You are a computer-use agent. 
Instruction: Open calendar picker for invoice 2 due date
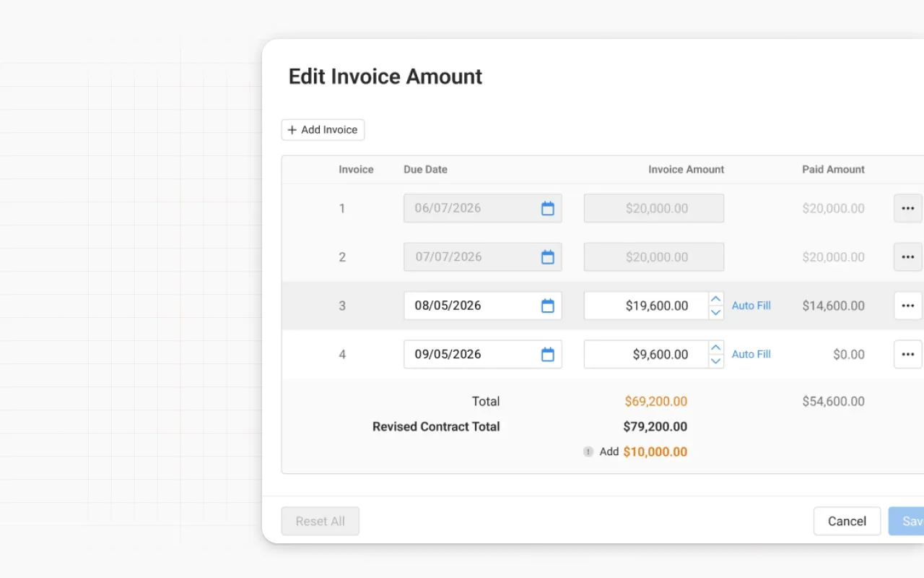pyautogui.click(x=548, y=256)
